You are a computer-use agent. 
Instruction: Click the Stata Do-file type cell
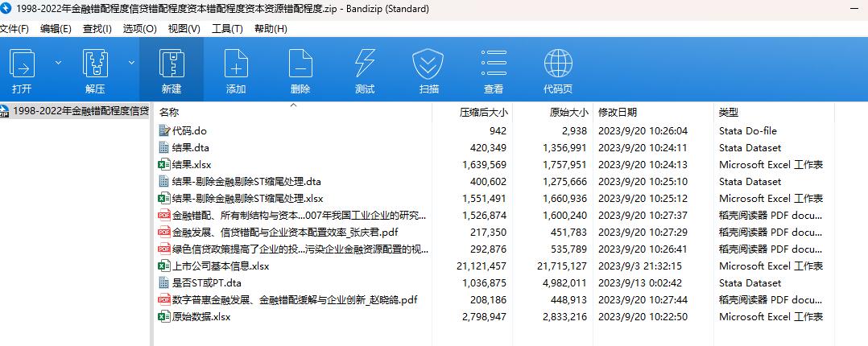tap(748, 130)
